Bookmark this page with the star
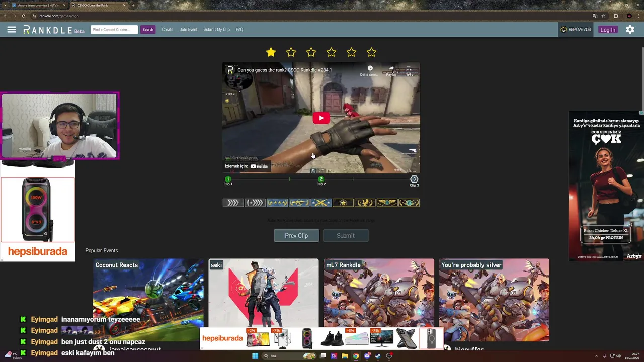Viewport: 644px width, 362px height. (x=603, y=16)
